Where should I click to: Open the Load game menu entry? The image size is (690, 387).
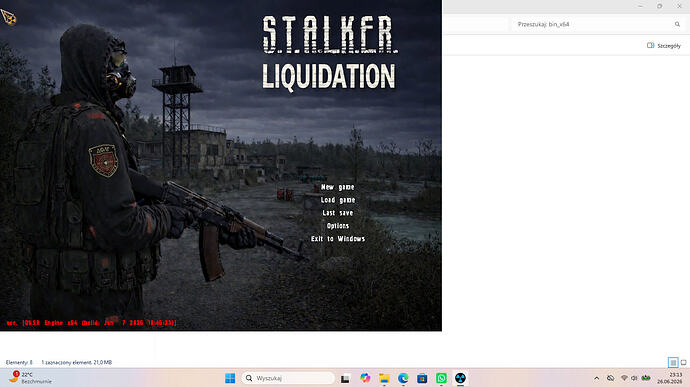pyautogui.click(x=338, y=200)
